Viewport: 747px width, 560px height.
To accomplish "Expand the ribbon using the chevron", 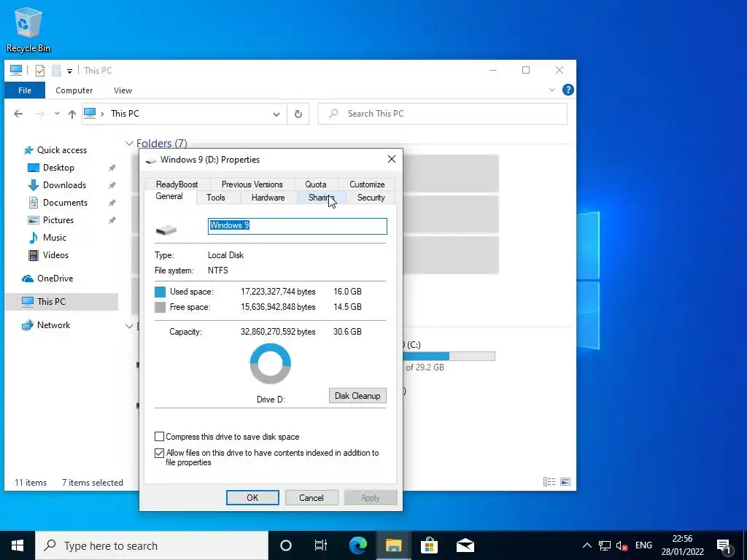I will point(552,90).
